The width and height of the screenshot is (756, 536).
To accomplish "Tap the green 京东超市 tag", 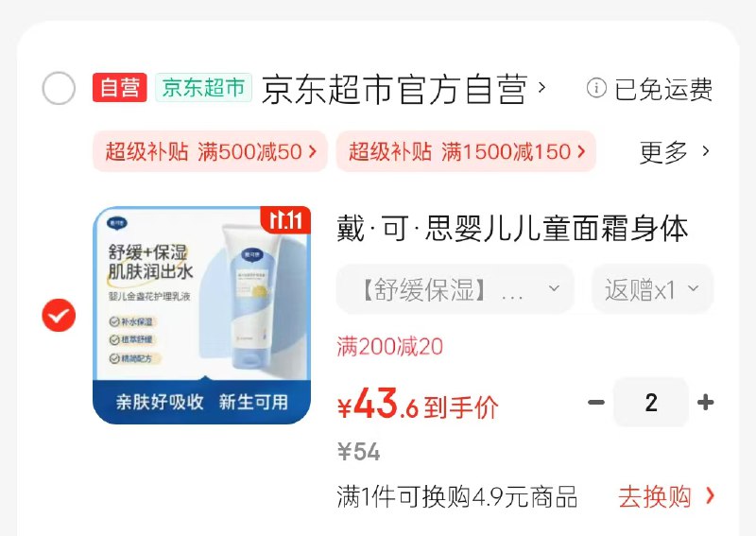I will point(203,88).
